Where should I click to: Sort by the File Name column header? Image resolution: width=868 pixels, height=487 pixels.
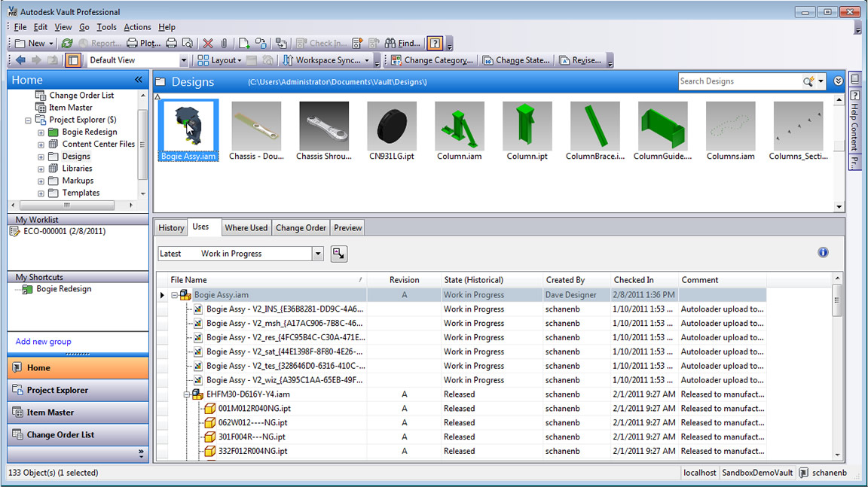(x=267, y=280)
